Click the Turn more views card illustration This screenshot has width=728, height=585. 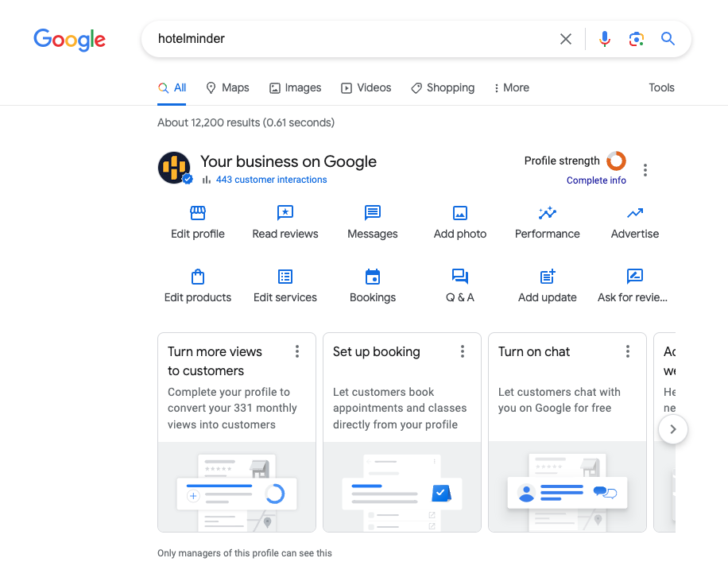pos(237,487)
